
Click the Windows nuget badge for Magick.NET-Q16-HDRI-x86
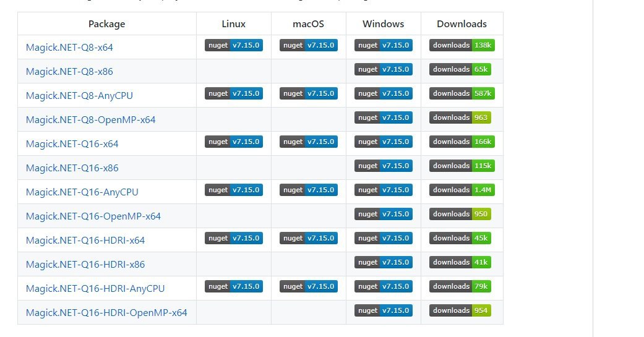[x=383, y=262]
